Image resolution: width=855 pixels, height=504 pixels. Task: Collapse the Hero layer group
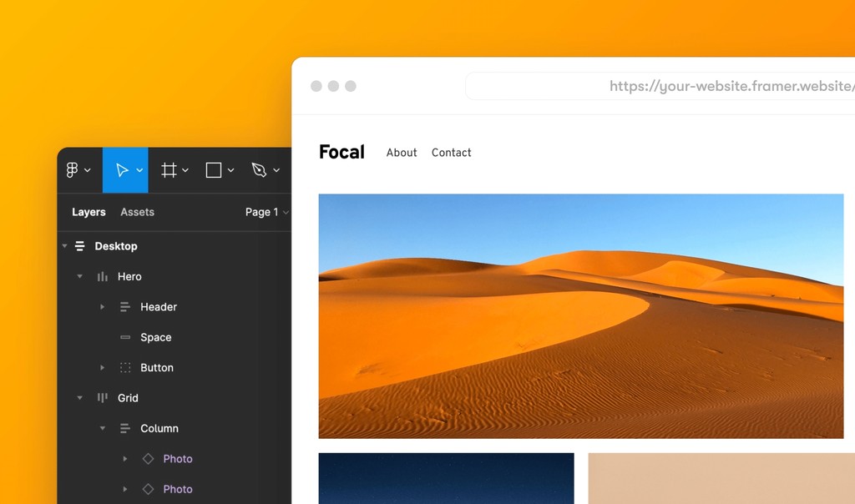point(79,277)
